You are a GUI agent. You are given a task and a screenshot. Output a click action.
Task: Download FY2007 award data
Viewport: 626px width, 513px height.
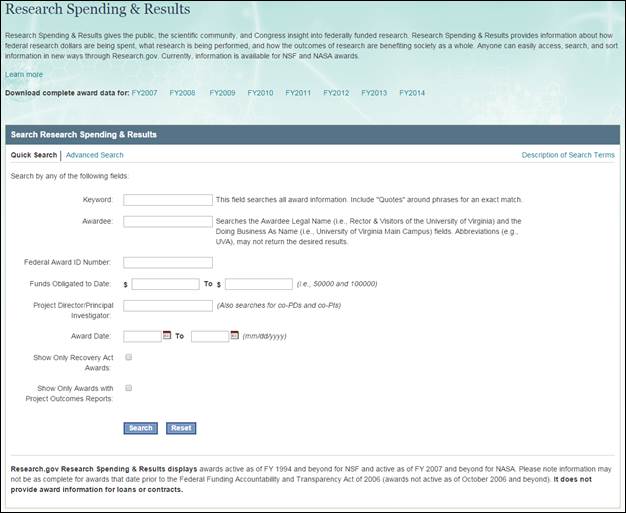tap(145, 93)
